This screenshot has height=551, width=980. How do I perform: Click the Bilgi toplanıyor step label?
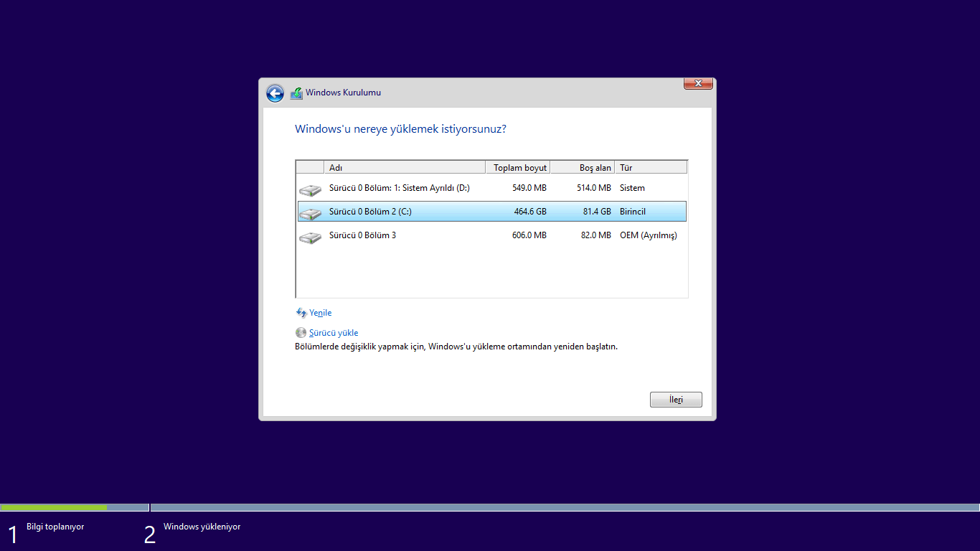(55, 527)
